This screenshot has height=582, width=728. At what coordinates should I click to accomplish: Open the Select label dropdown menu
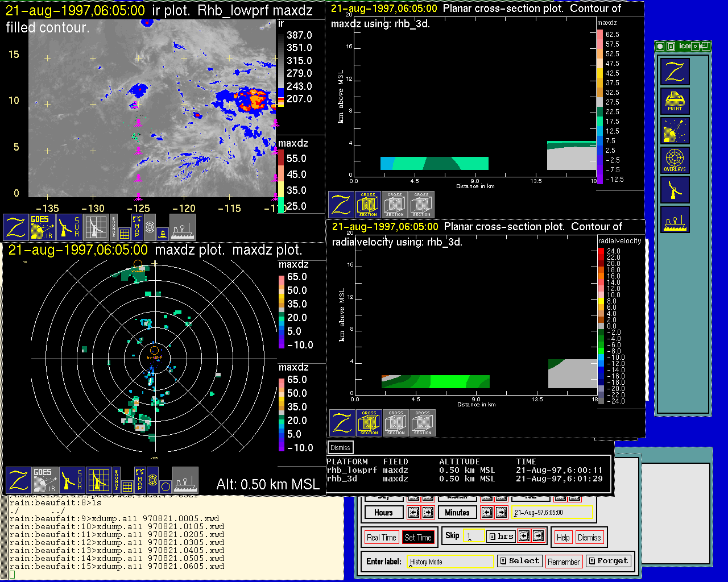(519, 561)
